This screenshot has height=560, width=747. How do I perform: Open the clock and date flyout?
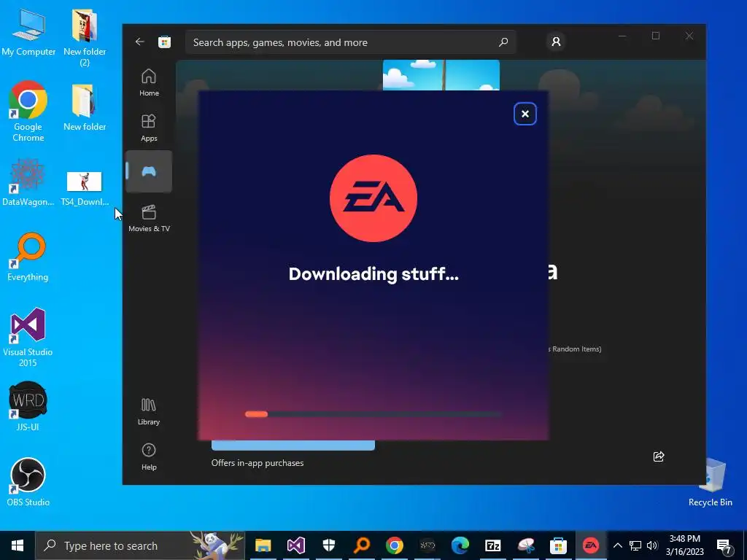click(684, 545)
